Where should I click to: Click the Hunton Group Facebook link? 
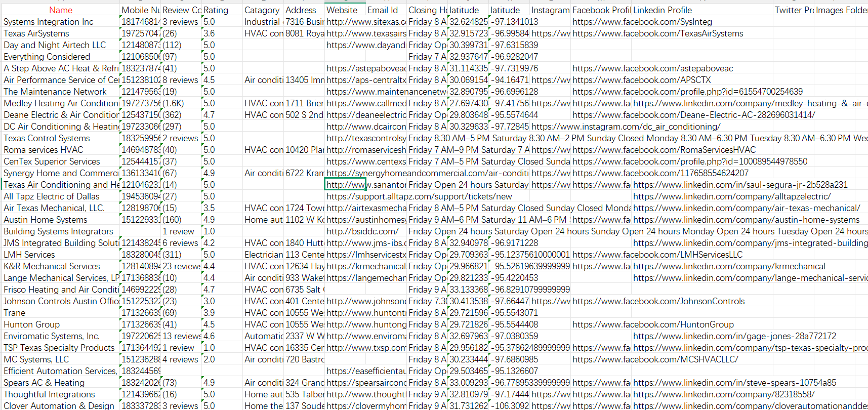click(x=653, y=324)
